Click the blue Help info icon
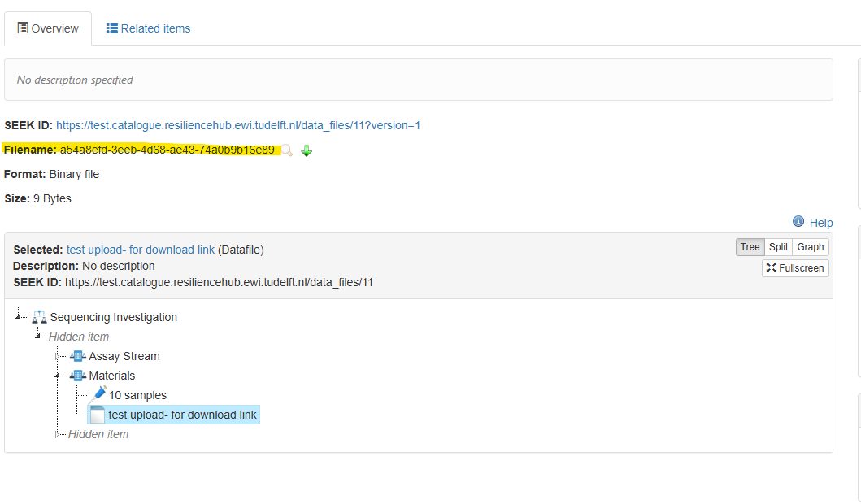 pyautogui.click(x=798, y=221)
